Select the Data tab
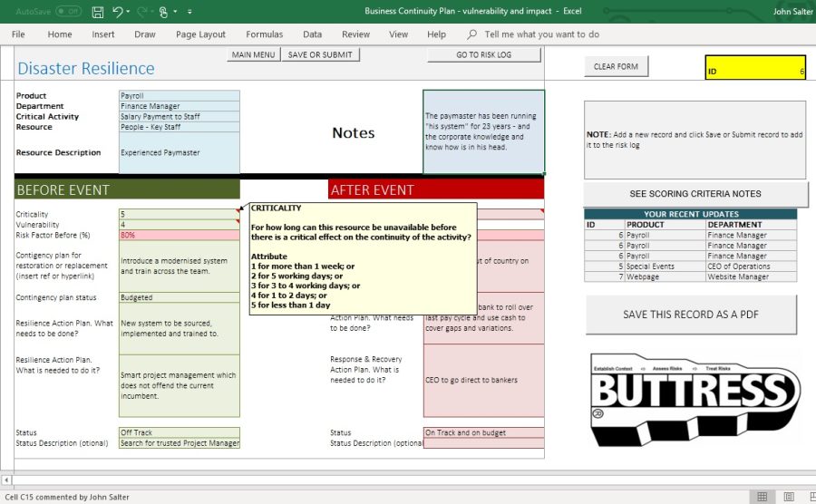 pos(312,34)
